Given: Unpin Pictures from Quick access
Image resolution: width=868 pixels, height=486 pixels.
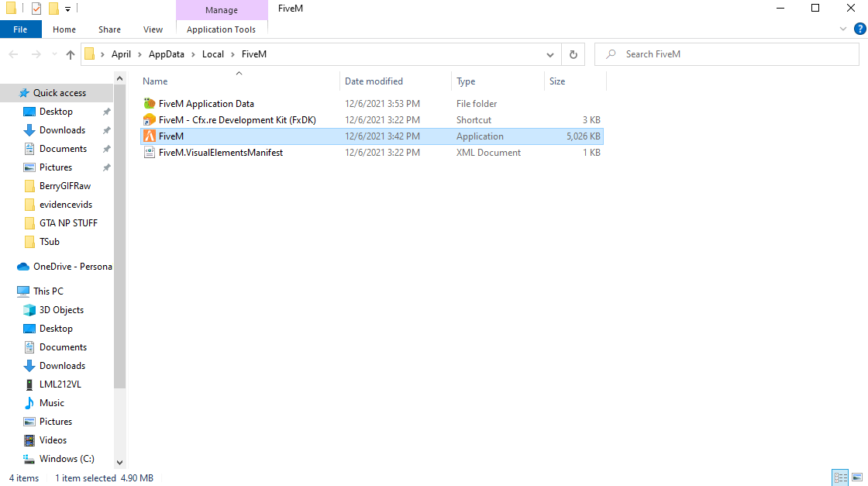Looking at the screenshot, I should (106, 167).
